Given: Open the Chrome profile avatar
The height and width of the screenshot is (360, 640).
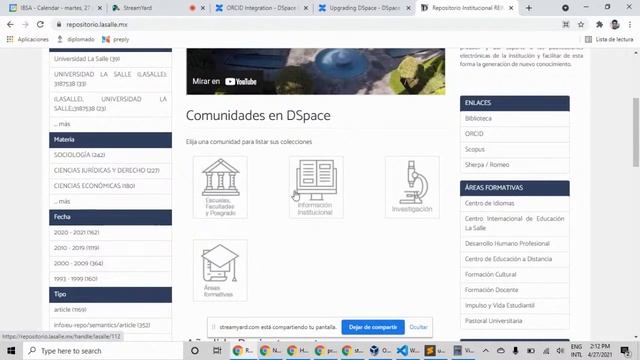Looking at the screenshot, I should 615,24.
